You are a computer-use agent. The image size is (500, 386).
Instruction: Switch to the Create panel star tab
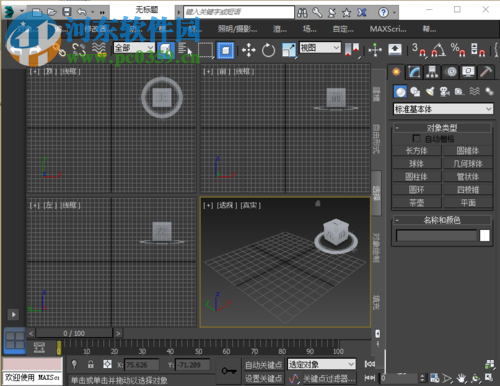point(396,72)
